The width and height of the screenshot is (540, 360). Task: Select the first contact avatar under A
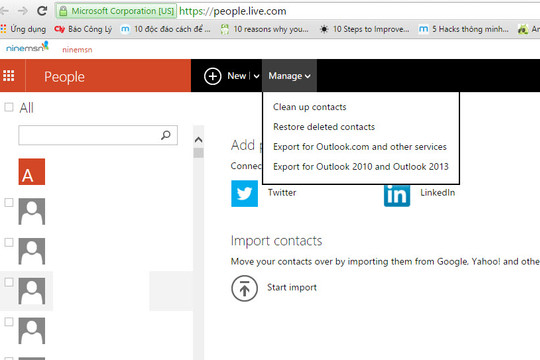32,212
